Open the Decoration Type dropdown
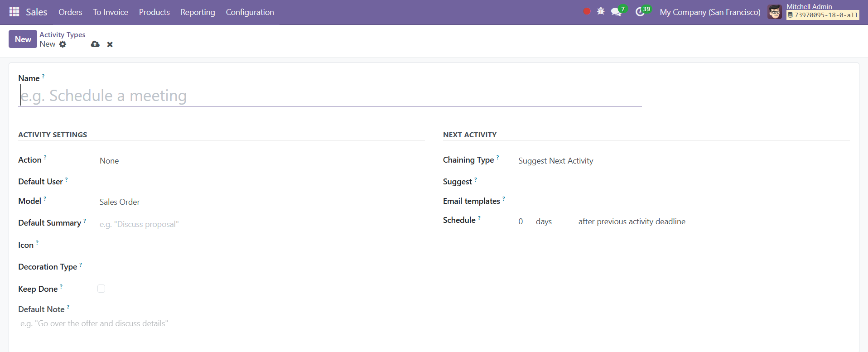Viewport: 868px width, 352px height. (x=262, y=267)
